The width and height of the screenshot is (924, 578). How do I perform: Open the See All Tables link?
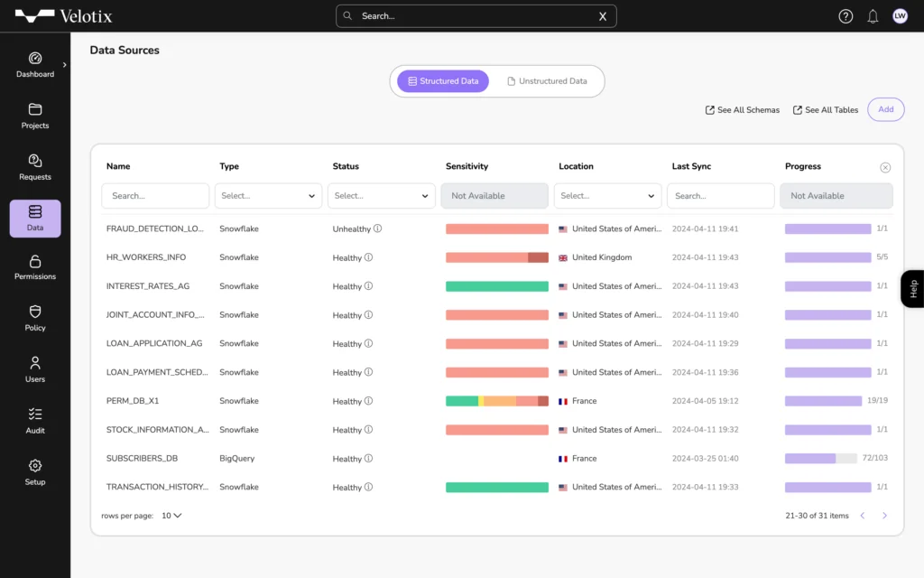[x=826, y=109]
